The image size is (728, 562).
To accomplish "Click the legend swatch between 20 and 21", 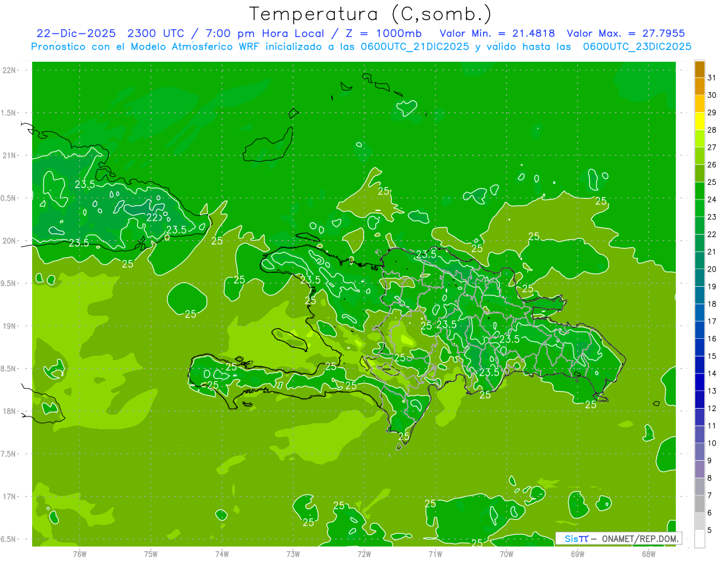I will 699,260.
